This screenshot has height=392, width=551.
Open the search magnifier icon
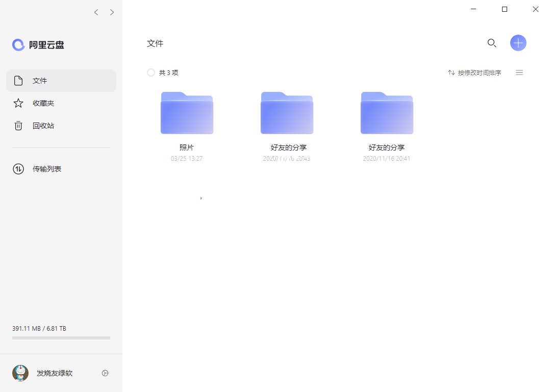pos(492,43)
